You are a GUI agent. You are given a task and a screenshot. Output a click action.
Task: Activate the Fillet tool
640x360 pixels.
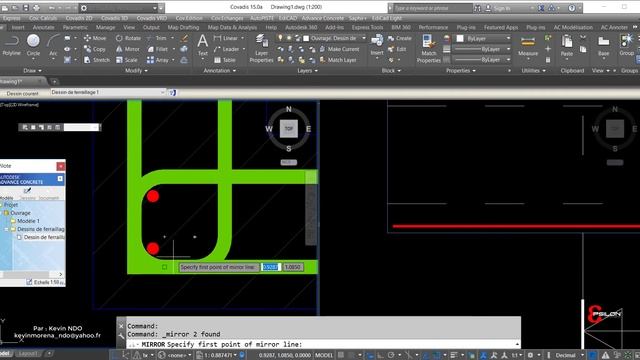158,49
